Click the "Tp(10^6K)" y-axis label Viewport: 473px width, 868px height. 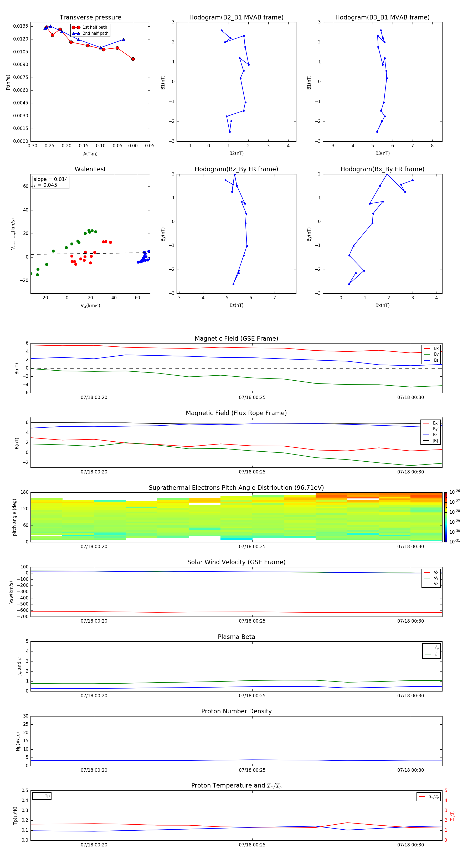pos(16,815)
